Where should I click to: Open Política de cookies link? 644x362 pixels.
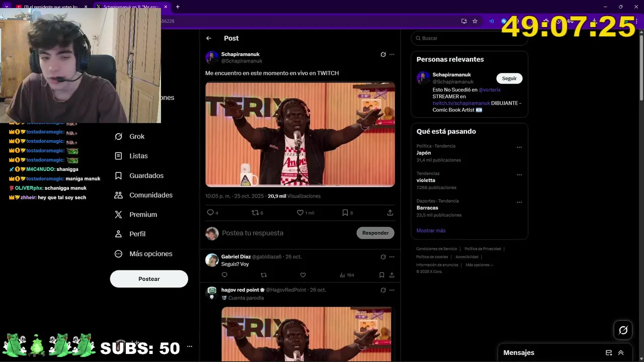coord(432,257)
